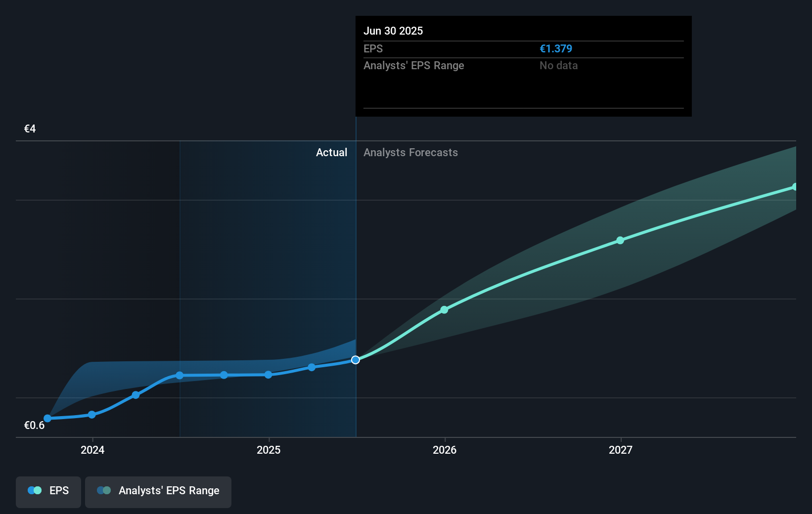Select the mid-2024 blue EPS marker

click(x=179, y=375)
